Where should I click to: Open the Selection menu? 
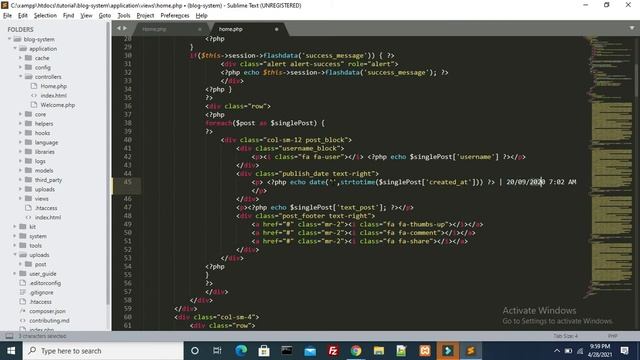coord(45,16)
